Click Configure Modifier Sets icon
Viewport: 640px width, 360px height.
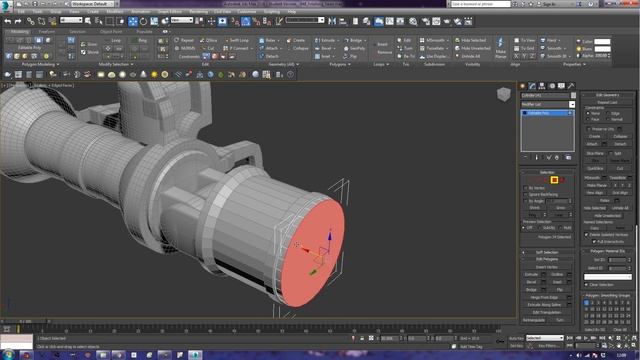tap(569, 157)
